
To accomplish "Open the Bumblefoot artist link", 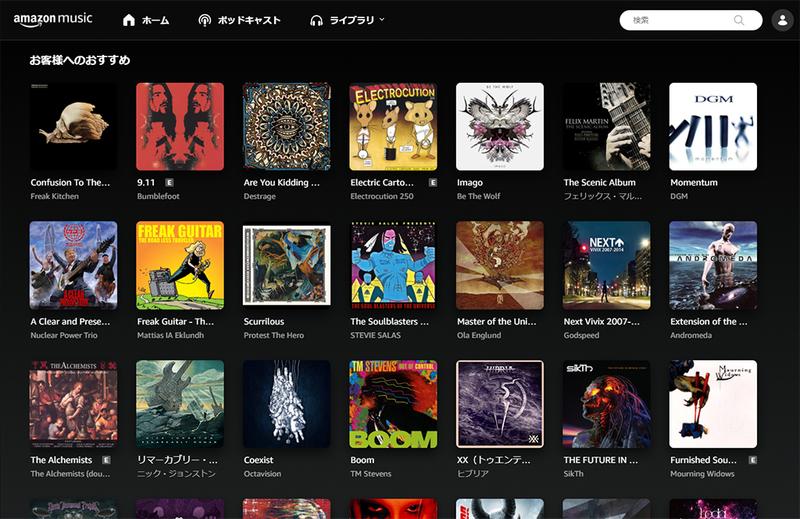I will 158,196.
